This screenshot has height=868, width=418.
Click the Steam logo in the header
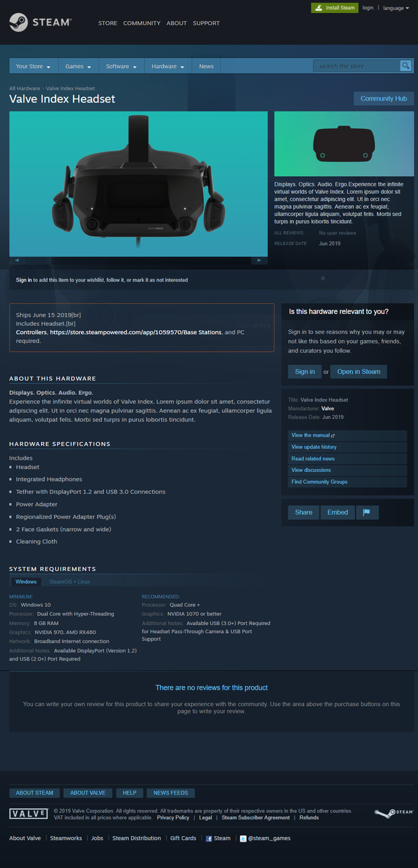pos(40,22)
